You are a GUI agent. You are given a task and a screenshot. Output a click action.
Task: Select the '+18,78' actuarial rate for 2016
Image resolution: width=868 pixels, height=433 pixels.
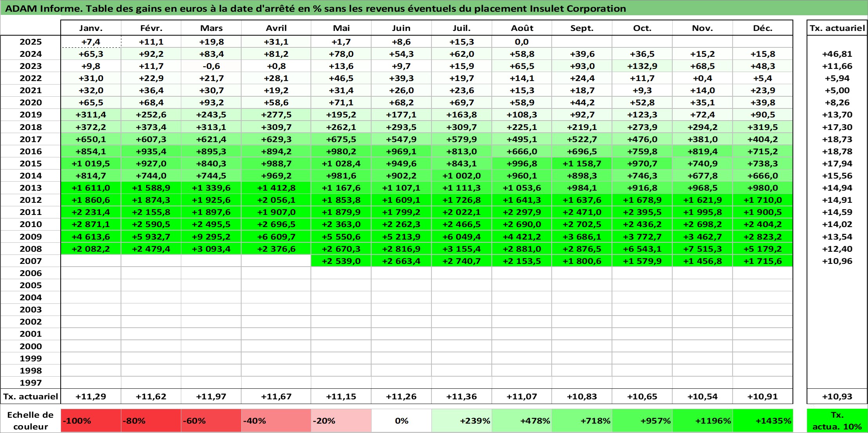837,151
